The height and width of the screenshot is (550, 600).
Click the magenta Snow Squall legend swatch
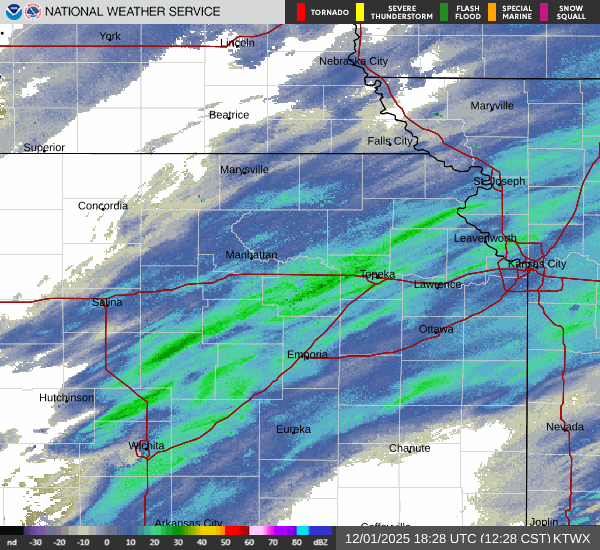coord(544,12)
